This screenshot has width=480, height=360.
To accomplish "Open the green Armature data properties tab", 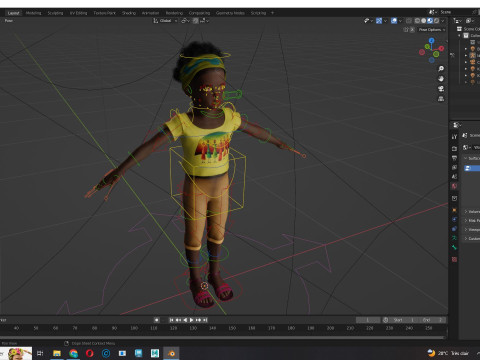I will (454, 238).
